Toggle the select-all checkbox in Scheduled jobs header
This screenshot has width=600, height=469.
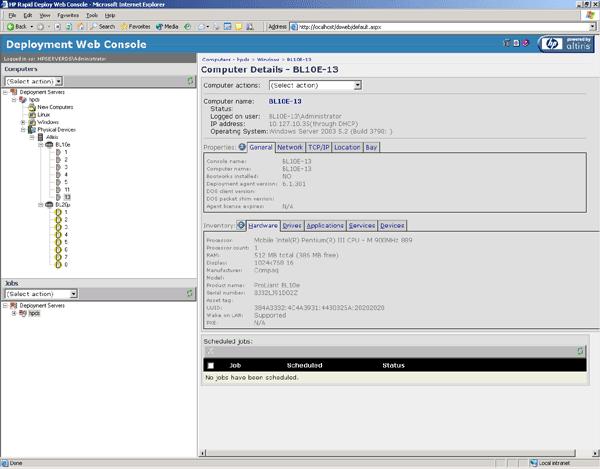[x=210, y=365]
